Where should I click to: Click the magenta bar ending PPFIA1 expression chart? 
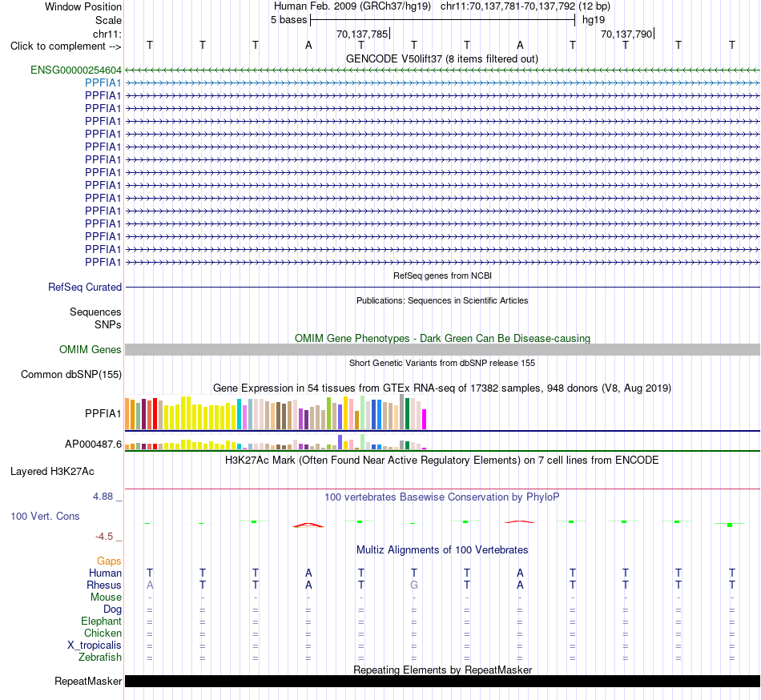tap(425, 419)
